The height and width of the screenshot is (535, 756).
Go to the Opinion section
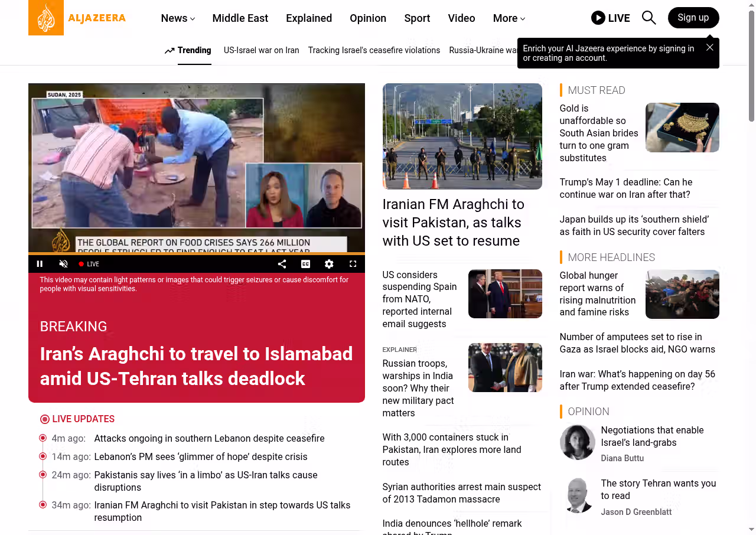pyautogui.click(x=367, y=18)
